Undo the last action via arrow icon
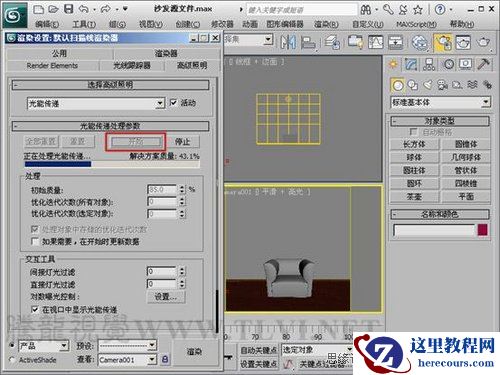 tap(84, 9)
